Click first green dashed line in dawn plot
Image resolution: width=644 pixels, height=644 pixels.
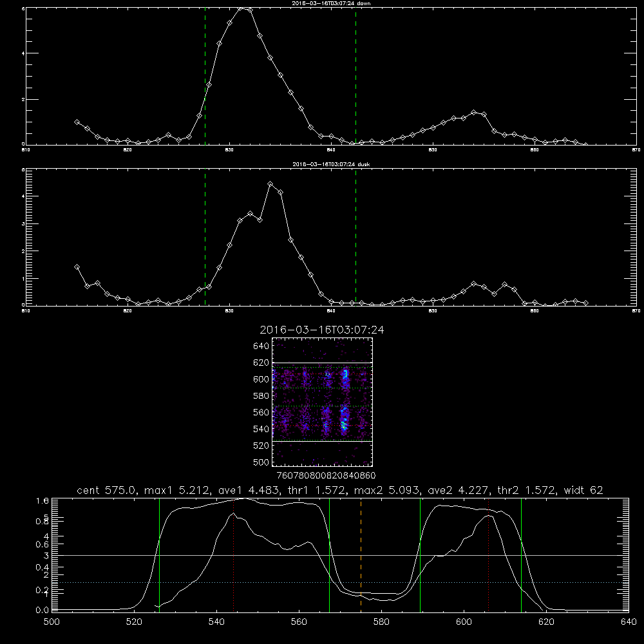point(205,76)
